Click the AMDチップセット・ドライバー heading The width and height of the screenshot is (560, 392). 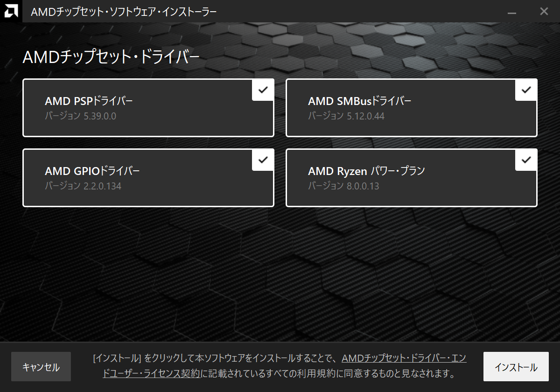pyautogui.click(x=111, y=57)
